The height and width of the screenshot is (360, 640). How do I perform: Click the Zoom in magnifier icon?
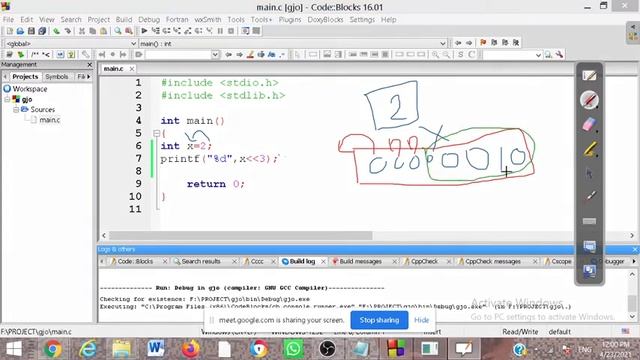point(436,54)
